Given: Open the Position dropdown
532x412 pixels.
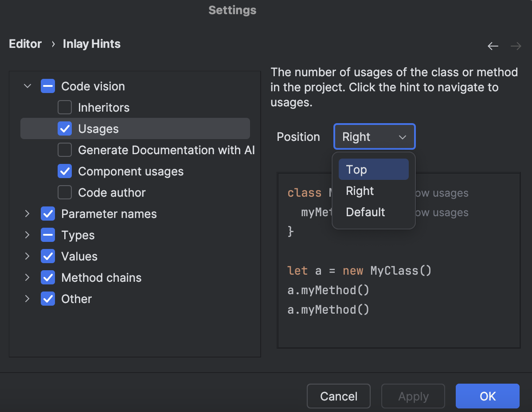Looking at the screenshot, I should click(x=374, y=136).
